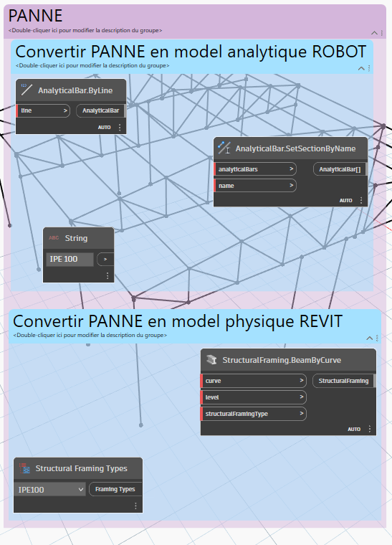Click the StructuralFraming.BeamByCurve beam icon

(x=211, y=360)
